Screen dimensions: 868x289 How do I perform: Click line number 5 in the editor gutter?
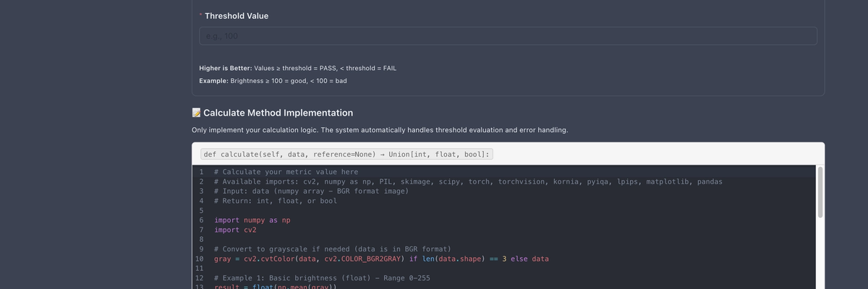200,210
